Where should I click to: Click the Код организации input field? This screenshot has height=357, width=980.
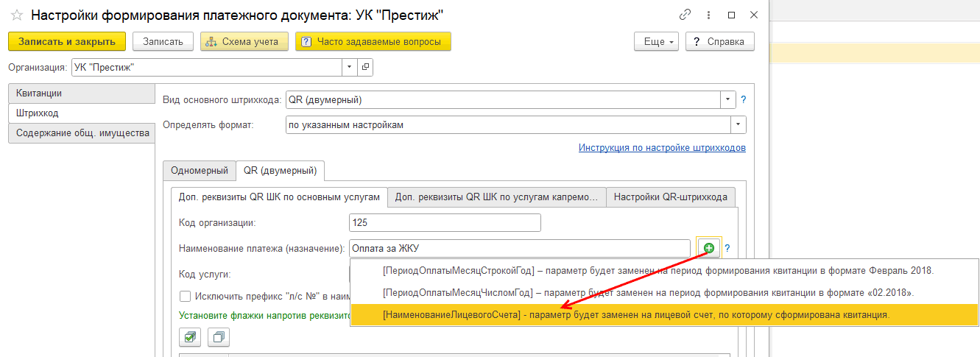pyautogui.click(x=445, y=222)
